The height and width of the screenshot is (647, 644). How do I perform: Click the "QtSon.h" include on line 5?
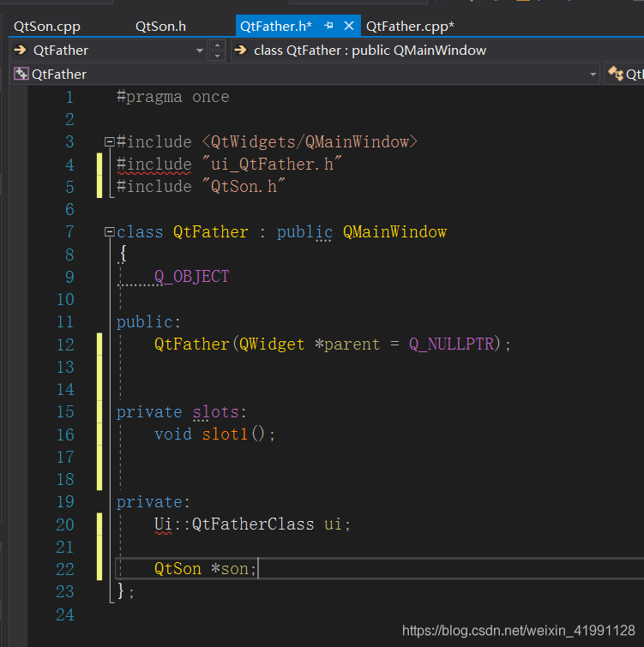coord(244,187)
